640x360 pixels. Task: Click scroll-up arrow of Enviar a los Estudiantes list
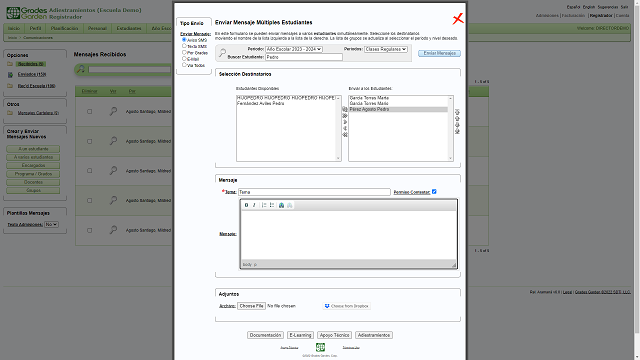click(x=450, y=98)
